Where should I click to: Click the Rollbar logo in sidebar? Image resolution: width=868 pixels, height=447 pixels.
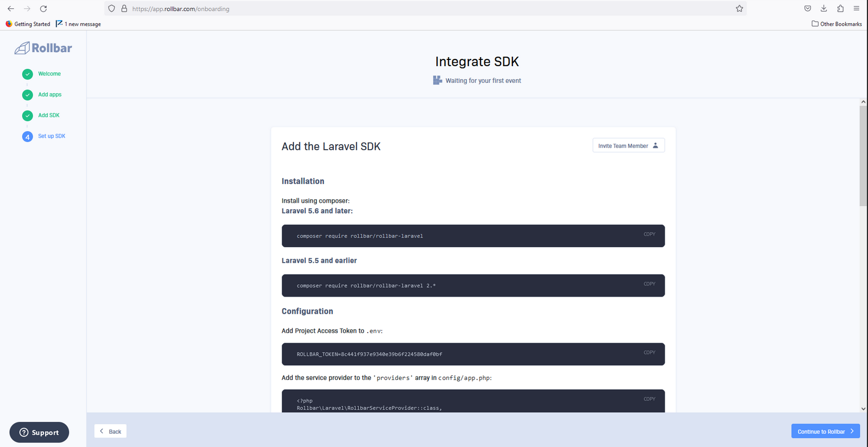point(43,48)
